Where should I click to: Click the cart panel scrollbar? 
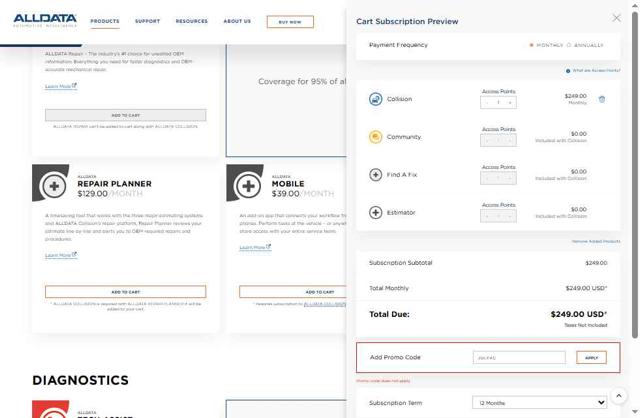click(x=635, y=176)
